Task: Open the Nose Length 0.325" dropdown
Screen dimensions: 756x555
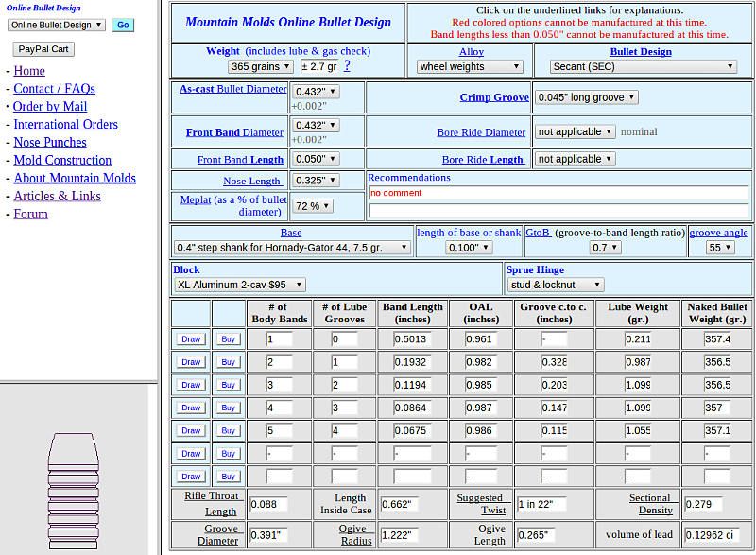Action: point(316,181)
